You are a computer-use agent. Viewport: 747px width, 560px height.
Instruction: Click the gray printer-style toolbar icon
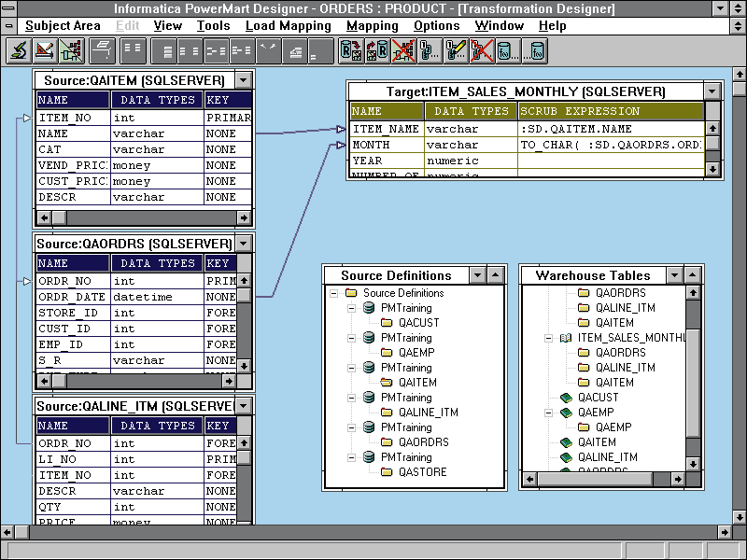coord(103,50)
